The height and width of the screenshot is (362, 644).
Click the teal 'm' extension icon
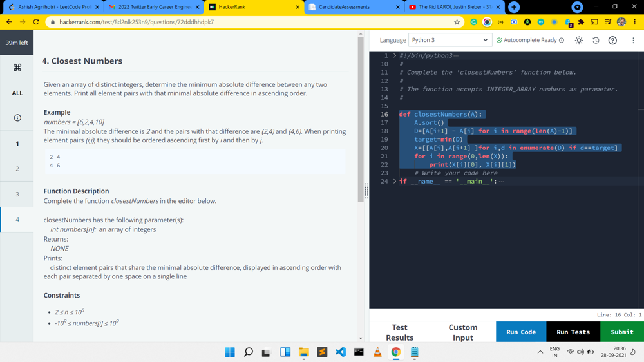tap(540, 22)
